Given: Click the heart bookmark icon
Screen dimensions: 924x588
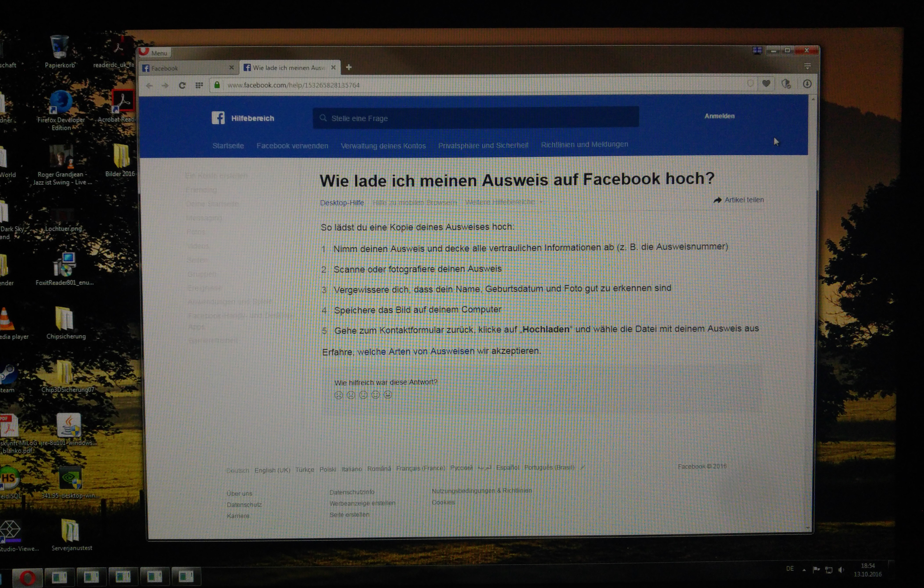Looking at the screenshot, I should coord(766,83).
